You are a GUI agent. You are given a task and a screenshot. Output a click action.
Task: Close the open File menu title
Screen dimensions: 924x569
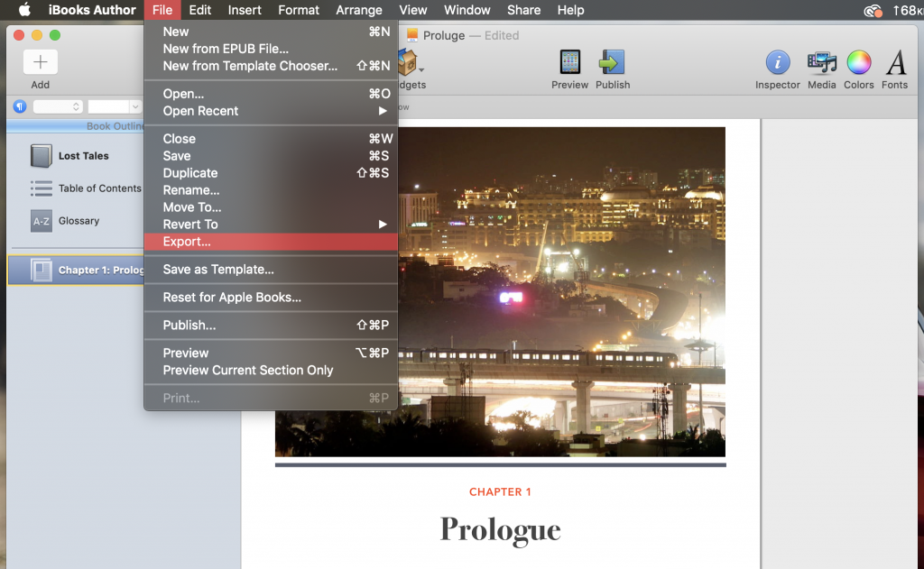coord(162,10)
